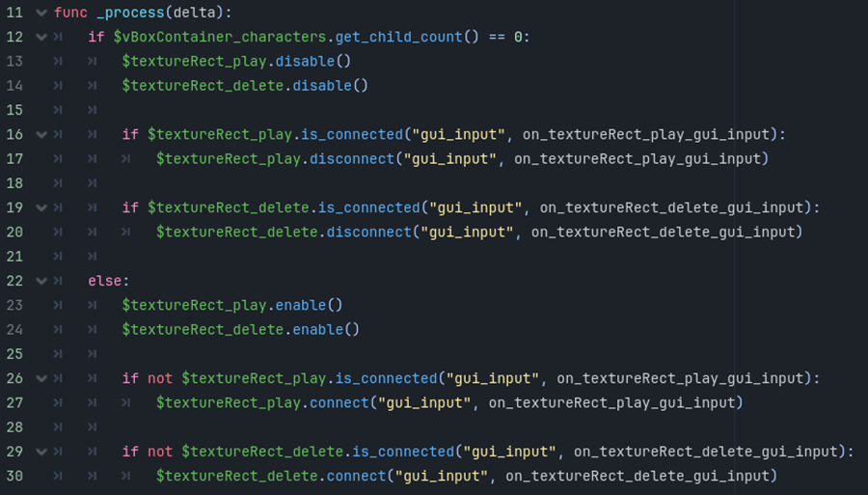Click line number 28 in the gutter
Screen dimensions: 868x495
tap(14, 427)
